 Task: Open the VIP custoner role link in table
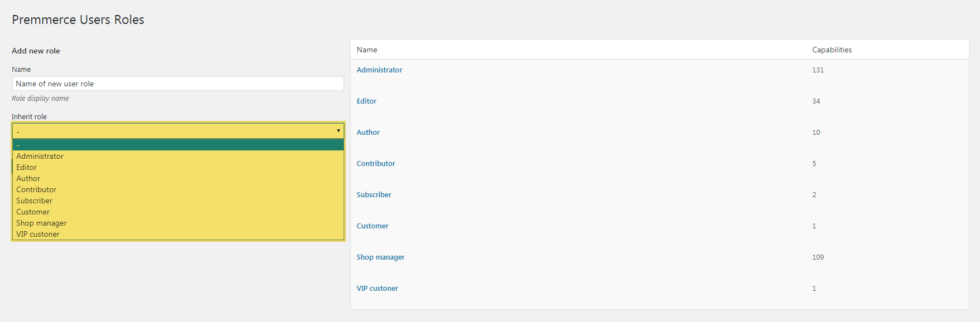click(x=377, y=288)
